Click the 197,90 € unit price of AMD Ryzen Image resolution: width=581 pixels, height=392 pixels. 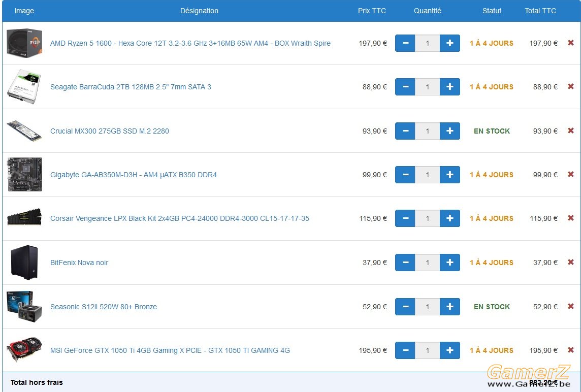373,43
